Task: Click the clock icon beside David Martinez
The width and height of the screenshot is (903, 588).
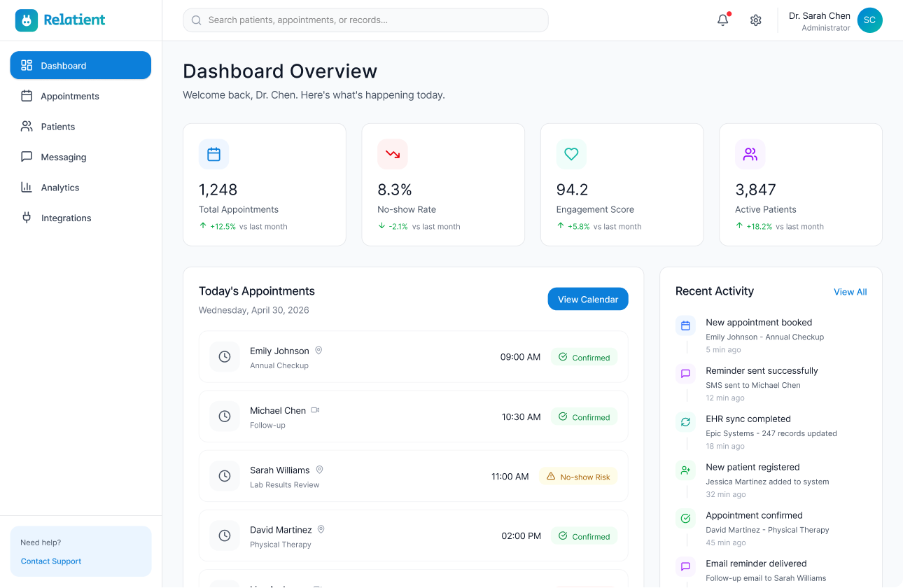Action: (225, 535)
